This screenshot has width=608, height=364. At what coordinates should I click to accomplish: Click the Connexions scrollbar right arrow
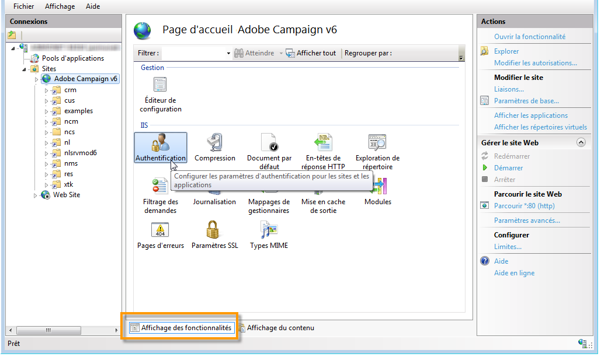click(x=116, y=330)
